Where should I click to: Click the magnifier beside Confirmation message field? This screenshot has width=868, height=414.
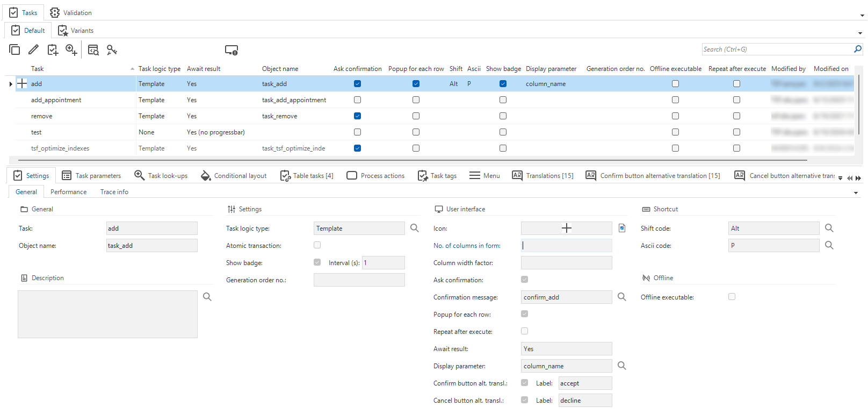[622, 297]
